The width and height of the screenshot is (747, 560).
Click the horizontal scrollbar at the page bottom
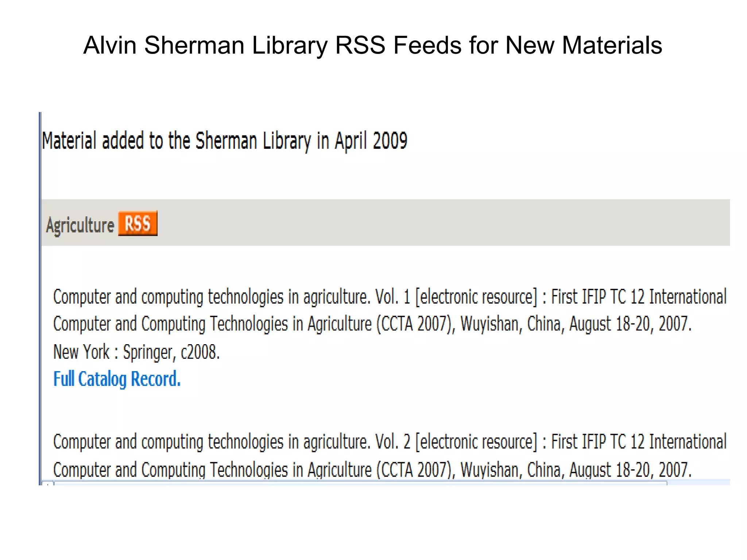coord(360,483)
